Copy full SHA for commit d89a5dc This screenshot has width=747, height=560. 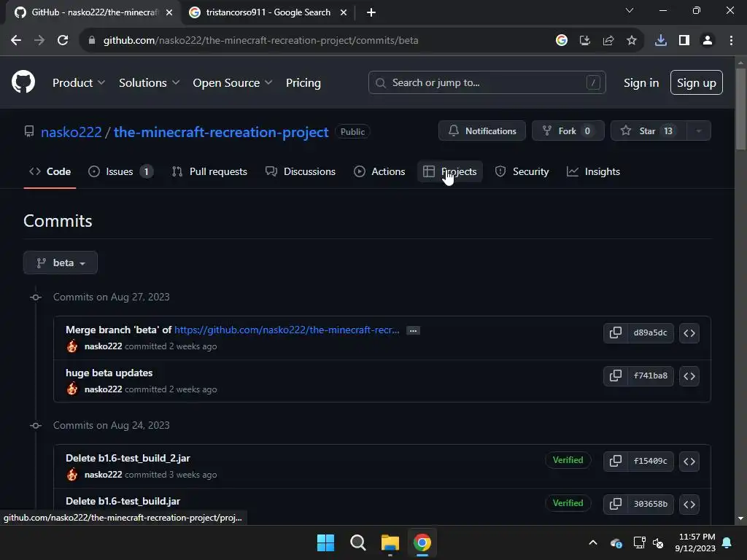point(616,332)
